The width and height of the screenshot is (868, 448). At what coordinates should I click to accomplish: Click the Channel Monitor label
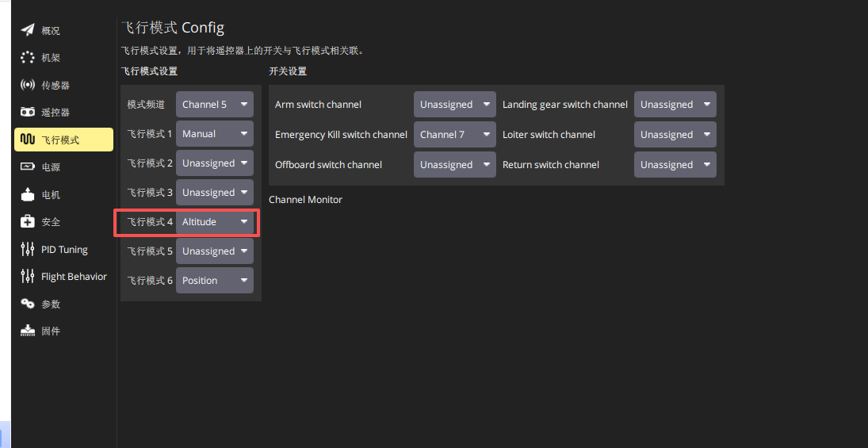coord(305,199)
